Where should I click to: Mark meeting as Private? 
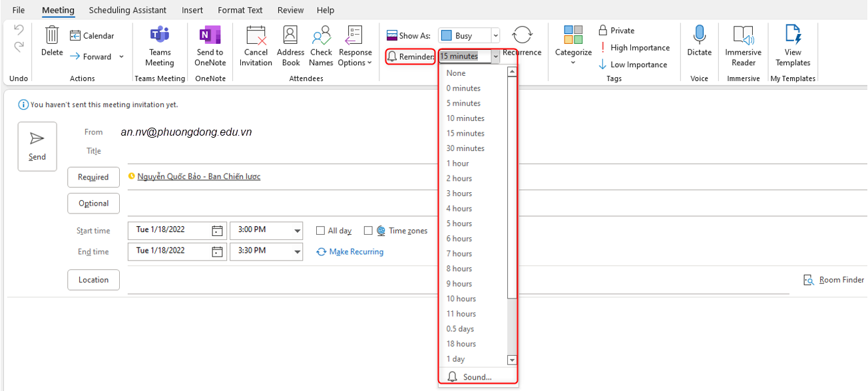616,31
